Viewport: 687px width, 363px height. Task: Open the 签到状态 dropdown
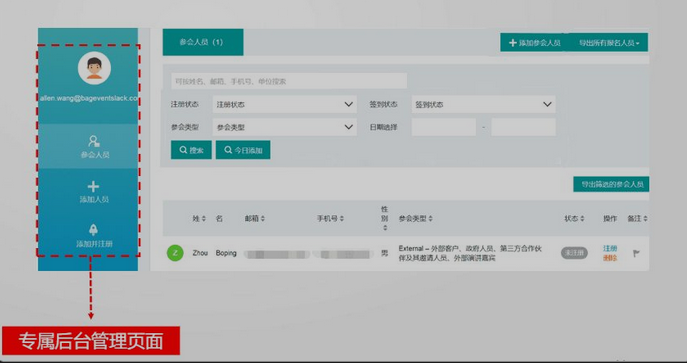484,105
